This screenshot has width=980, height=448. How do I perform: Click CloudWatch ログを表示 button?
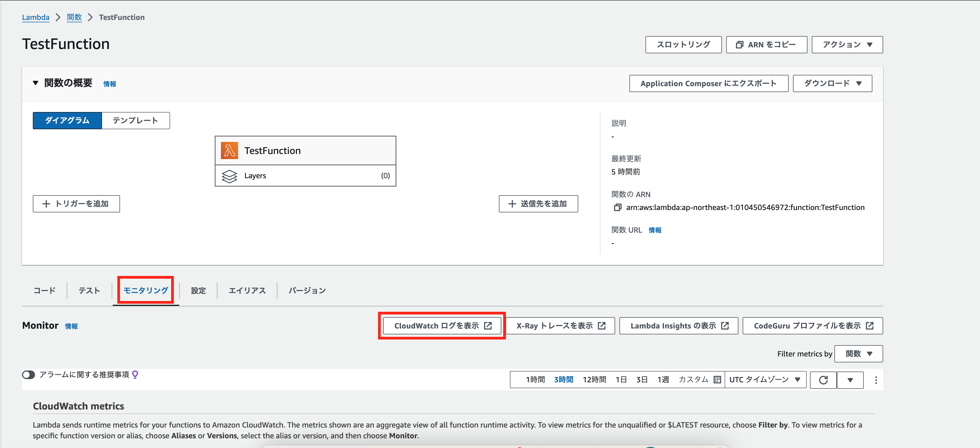coord(442,326)
